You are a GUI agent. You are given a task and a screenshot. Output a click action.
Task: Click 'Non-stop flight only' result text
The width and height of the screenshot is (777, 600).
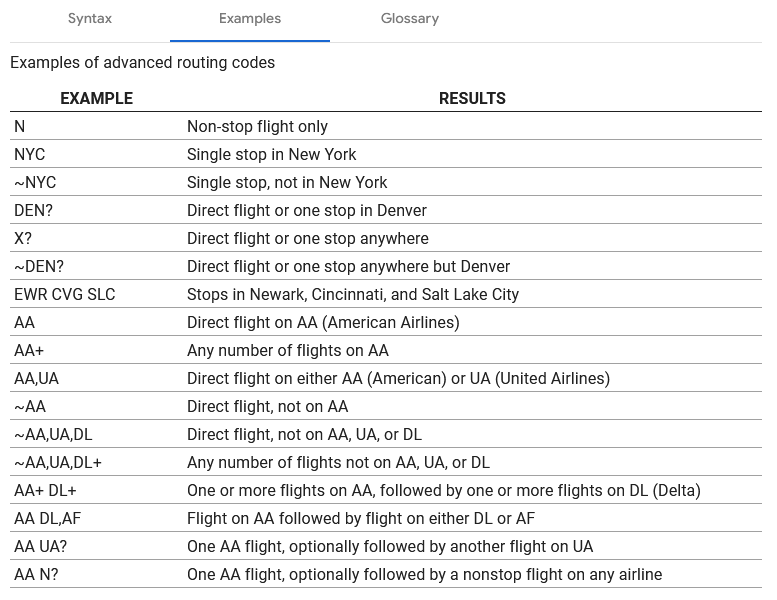[x=257, y=126]
